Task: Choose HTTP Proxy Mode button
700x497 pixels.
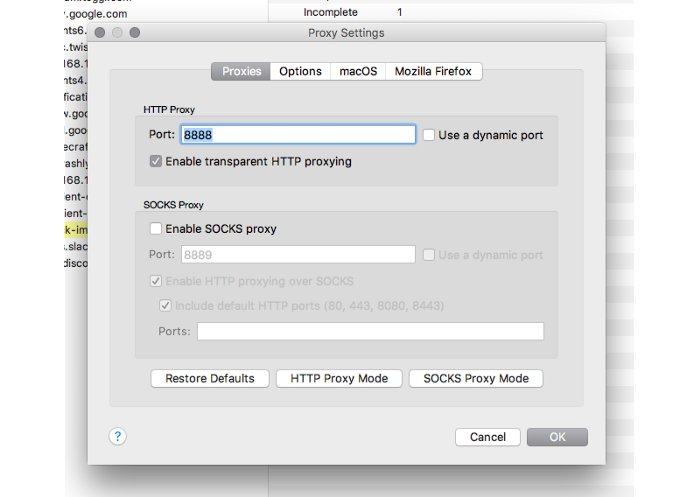Action: [339, 379]
